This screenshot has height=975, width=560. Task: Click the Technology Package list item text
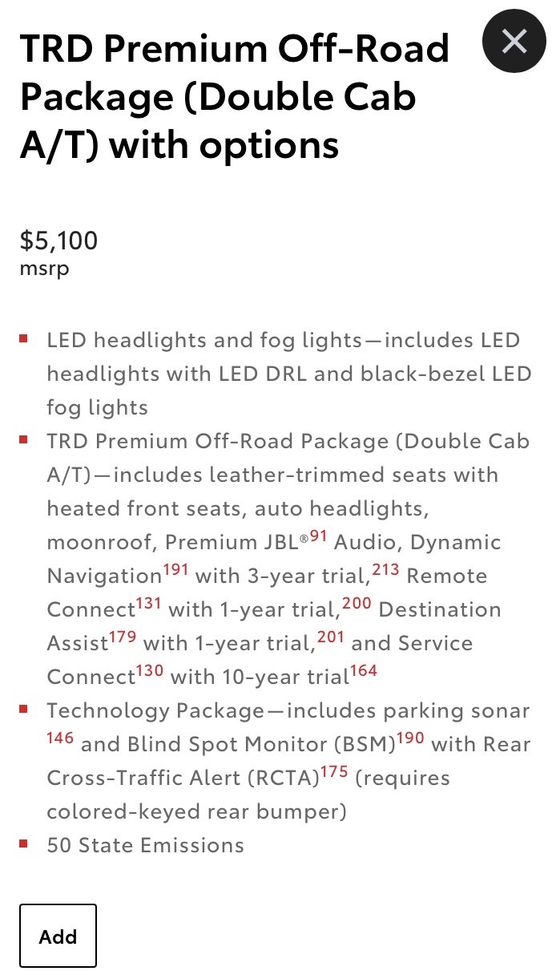click(x=288, y=762)
